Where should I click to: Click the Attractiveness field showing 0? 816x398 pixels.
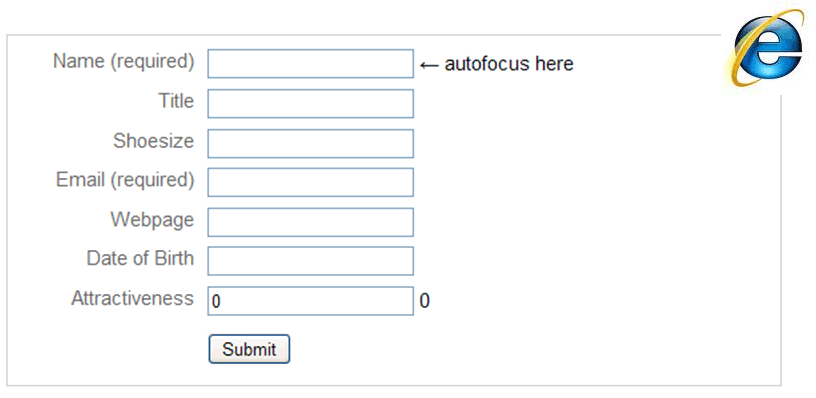311,301
